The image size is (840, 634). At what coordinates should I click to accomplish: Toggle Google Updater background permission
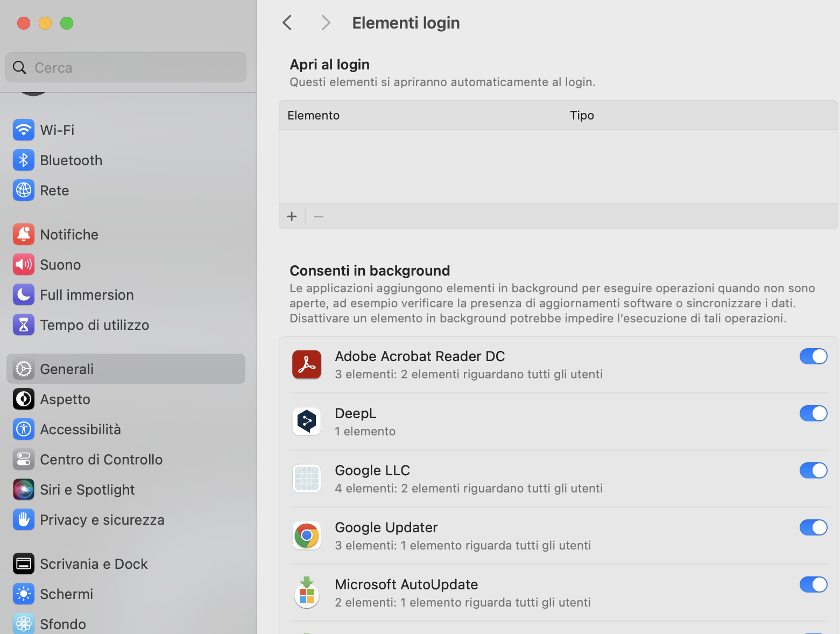813,527
